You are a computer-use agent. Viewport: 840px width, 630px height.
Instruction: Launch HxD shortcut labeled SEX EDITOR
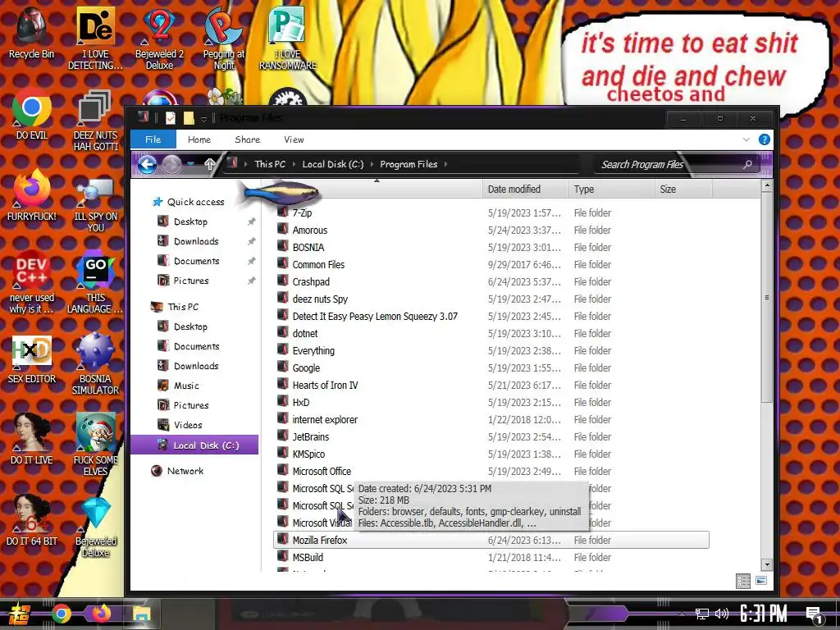pyautogui.click(x=32, y=358)
